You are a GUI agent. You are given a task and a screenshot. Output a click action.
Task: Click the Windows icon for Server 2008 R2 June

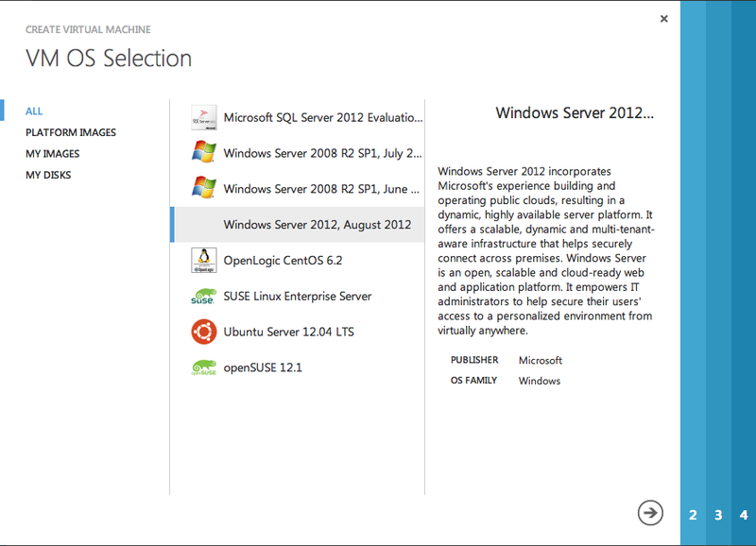tap(203, 185)
